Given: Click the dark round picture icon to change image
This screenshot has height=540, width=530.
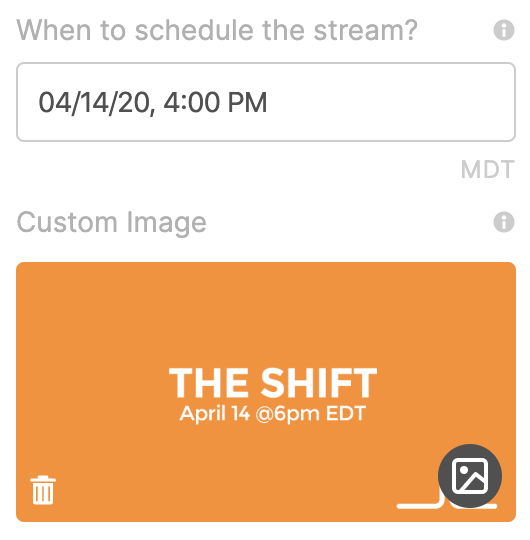Looking at the screenshot, I should coord(470,476).
